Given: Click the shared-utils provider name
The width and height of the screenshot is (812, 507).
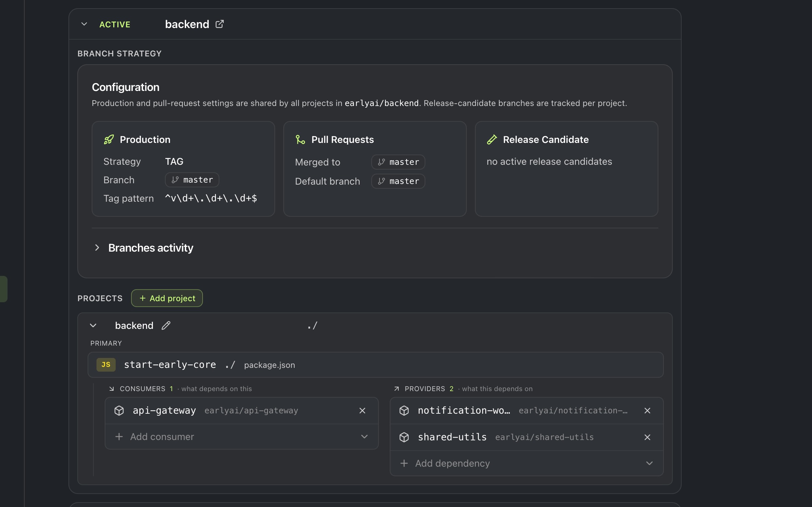Looking at the screenshot, I should coord(452,437).
